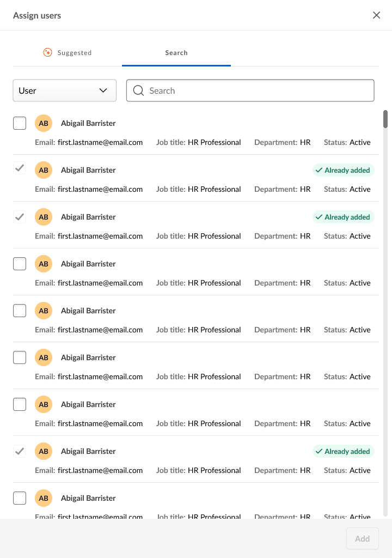Close the Assign users dialog

coord(376,15)
